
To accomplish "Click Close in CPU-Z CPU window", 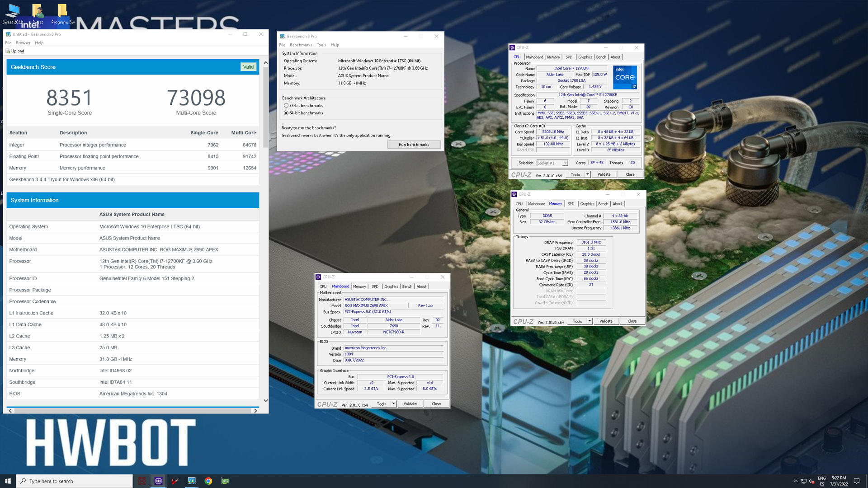I will [x=630, y=174].
